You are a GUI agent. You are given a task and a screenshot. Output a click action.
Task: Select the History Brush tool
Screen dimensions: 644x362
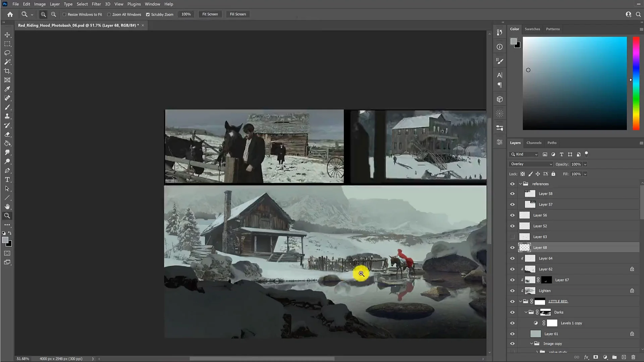7,125
